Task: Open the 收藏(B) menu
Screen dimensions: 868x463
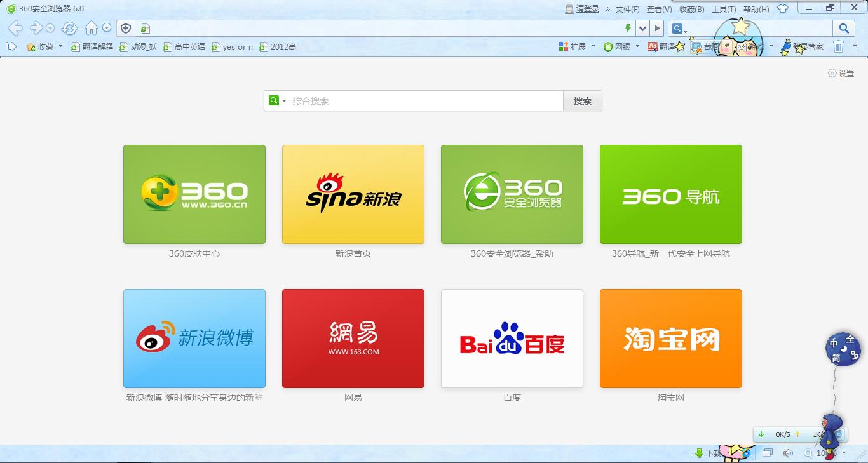Action: (x=691, y=9)
